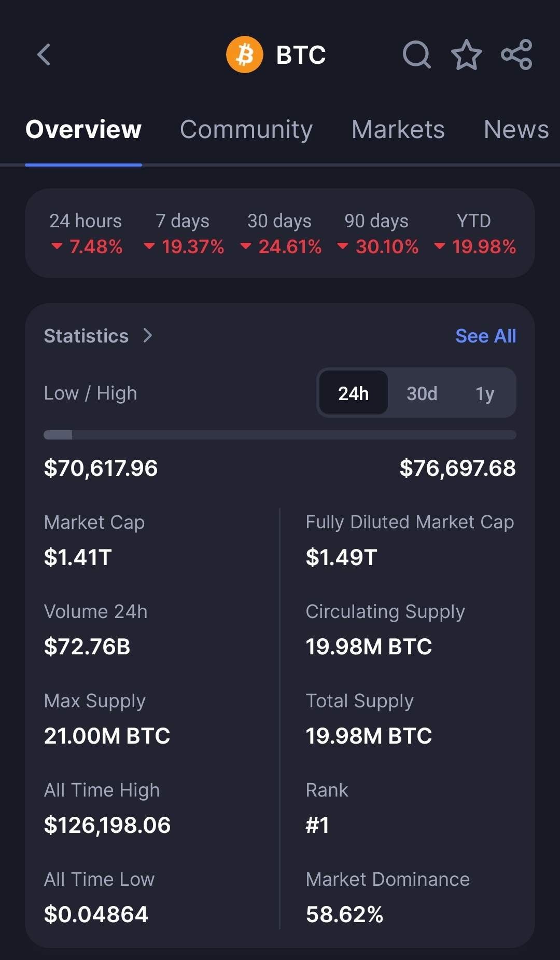
Task: Tap the See All link
Action: [485, 336]
